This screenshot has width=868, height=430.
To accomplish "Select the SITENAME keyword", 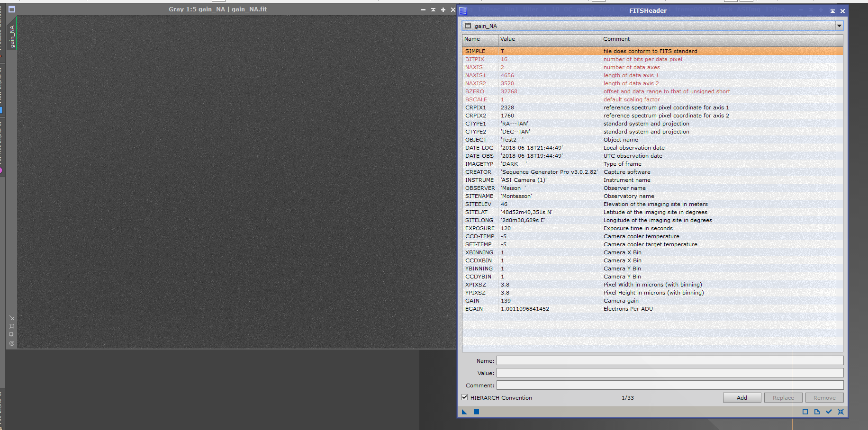I will [479, 196].
